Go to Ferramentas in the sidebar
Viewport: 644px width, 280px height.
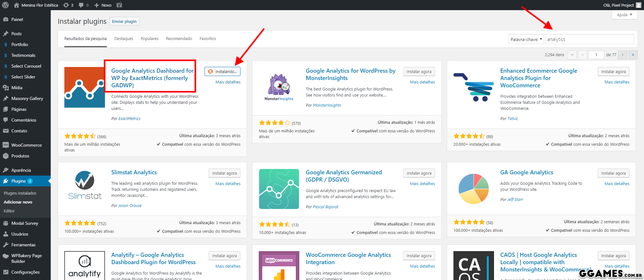[23, 245]
